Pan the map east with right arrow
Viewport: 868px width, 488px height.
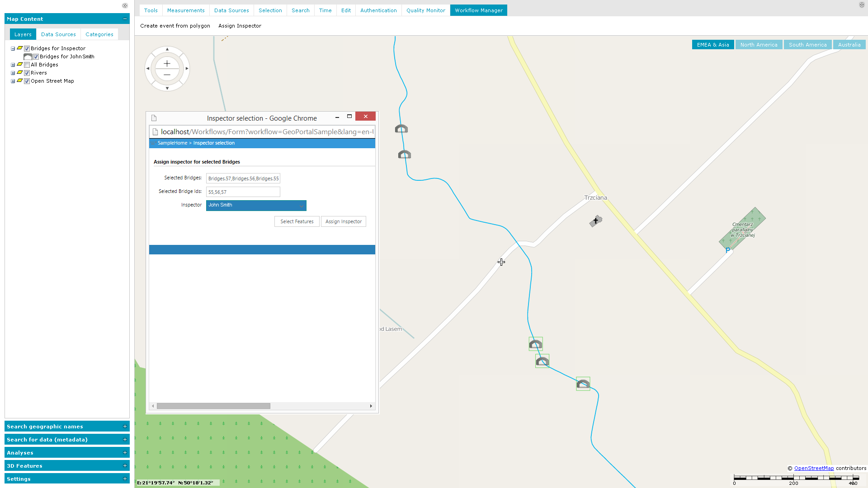pyautogui.click(x=187, y=69)
